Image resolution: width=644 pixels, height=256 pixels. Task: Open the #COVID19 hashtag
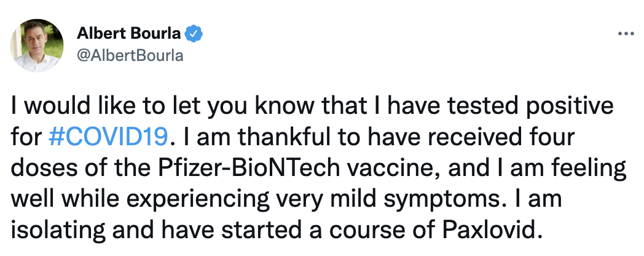[x=108, y=137]
